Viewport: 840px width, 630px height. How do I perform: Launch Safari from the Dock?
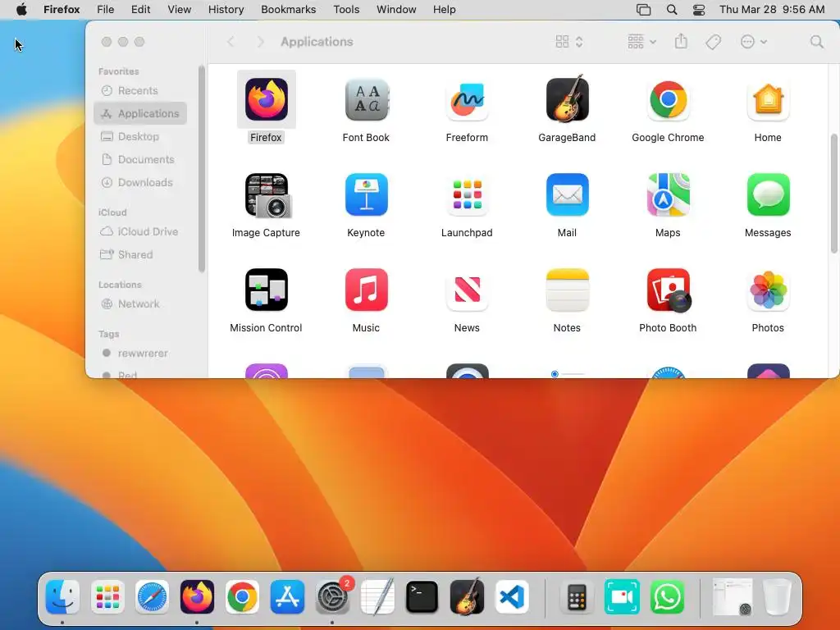click(x=152, y=596)
